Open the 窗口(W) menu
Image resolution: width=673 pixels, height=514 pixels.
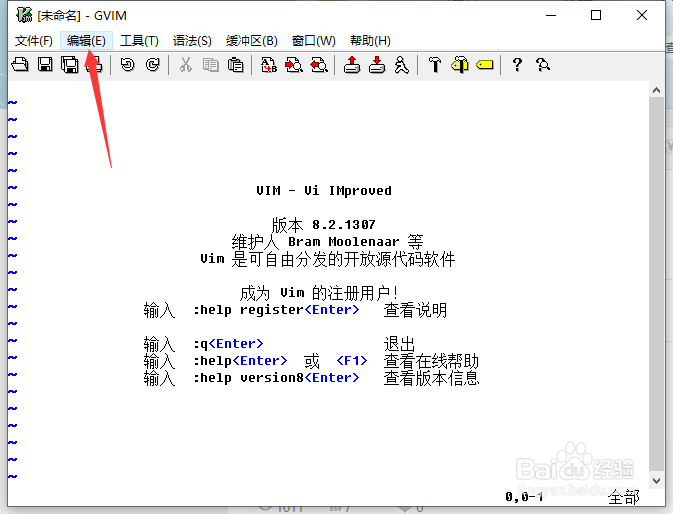(313, 41)
